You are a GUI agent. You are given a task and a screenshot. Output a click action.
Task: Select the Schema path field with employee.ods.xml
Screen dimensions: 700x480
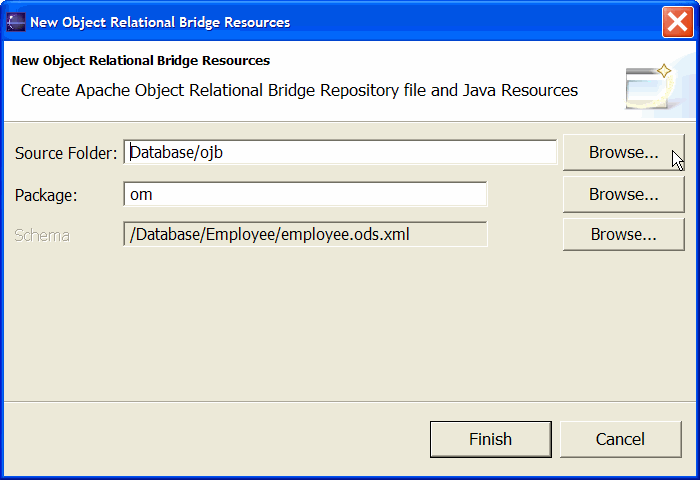[305, 234]
